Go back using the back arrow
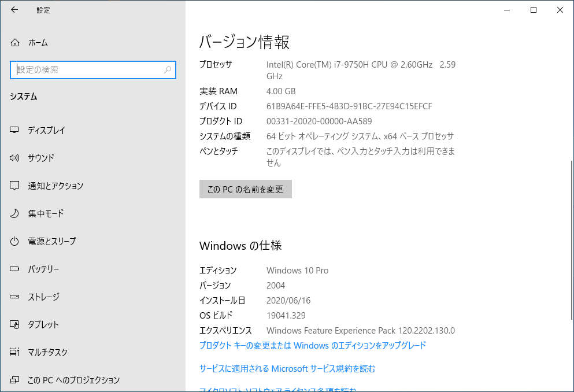 click(14, 10)
